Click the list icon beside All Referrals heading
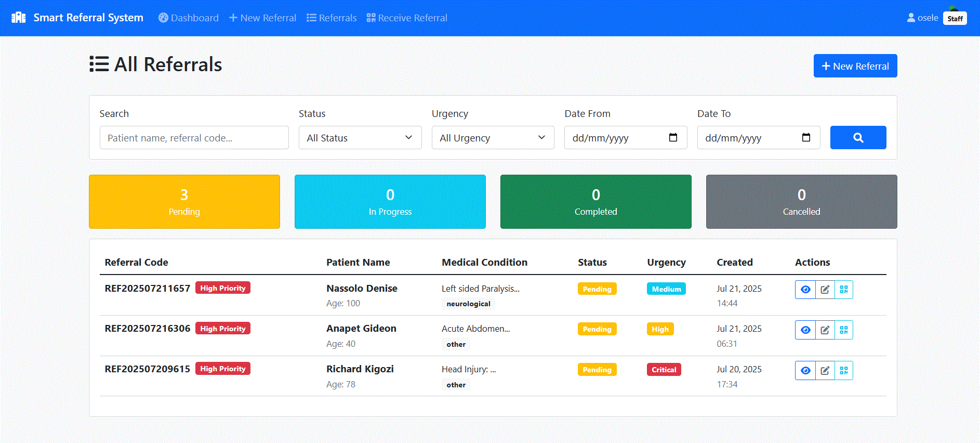This screenshot has width=980, height=443. click(x=99, y=64)
